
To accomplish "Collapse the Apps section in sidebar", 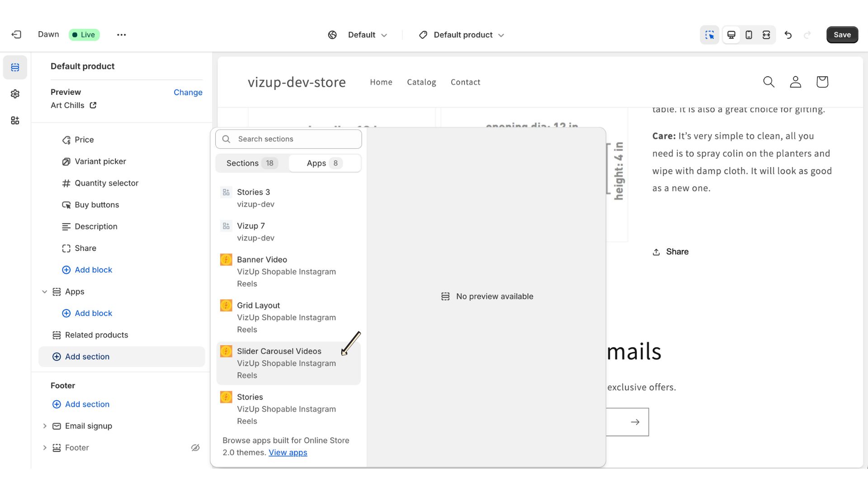I will coord(44,292).
